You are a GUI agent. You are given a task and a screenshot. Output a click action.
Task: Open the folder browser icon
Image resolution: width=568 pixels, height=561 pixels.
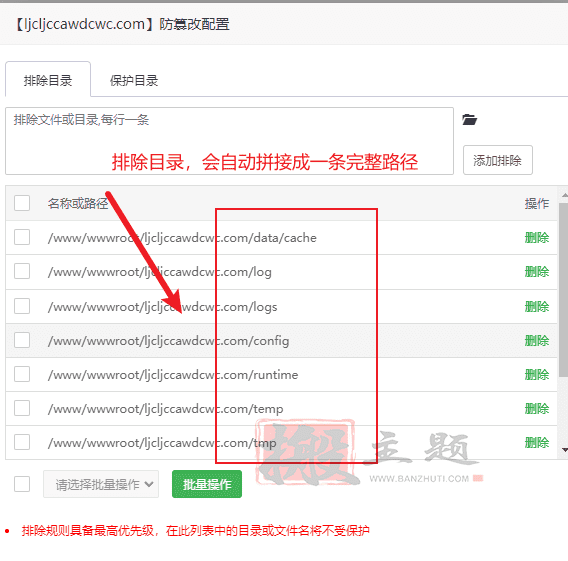(469, 119)
